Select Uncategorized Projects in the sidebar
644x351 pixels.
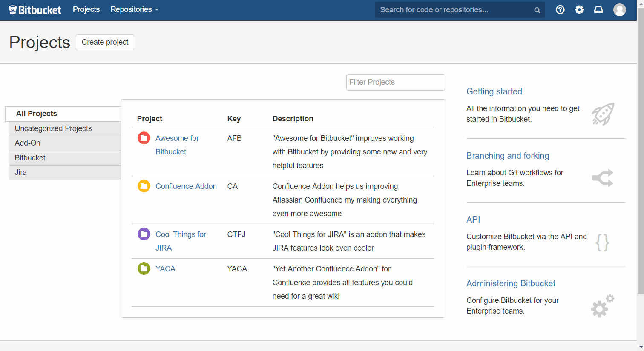(53, 128)
